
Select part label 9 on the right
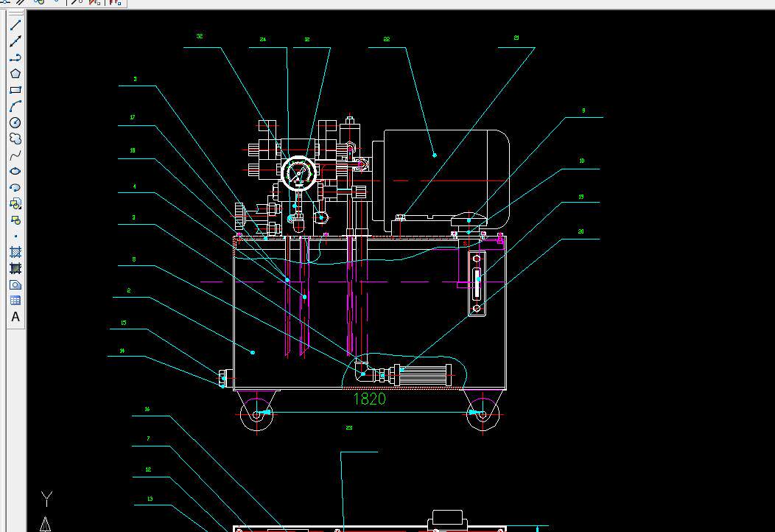coord(583,111)
